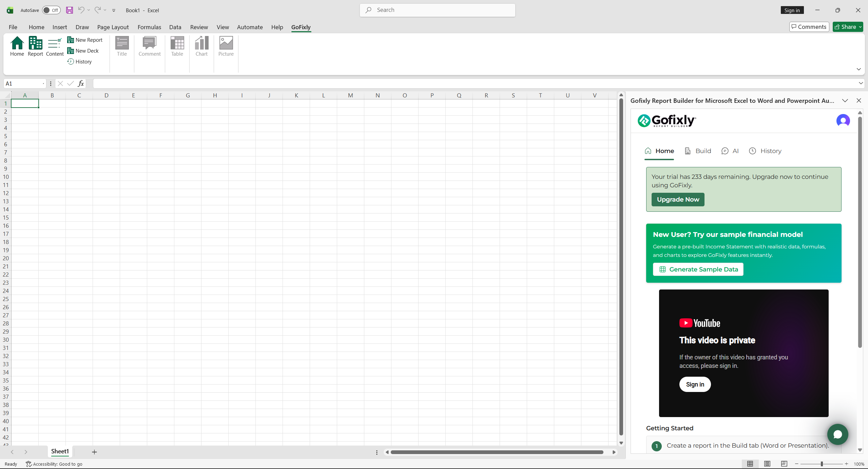Switch to AI tab in Gofixly pane
Screen dimensions: 868x469
tap(730, 151)
